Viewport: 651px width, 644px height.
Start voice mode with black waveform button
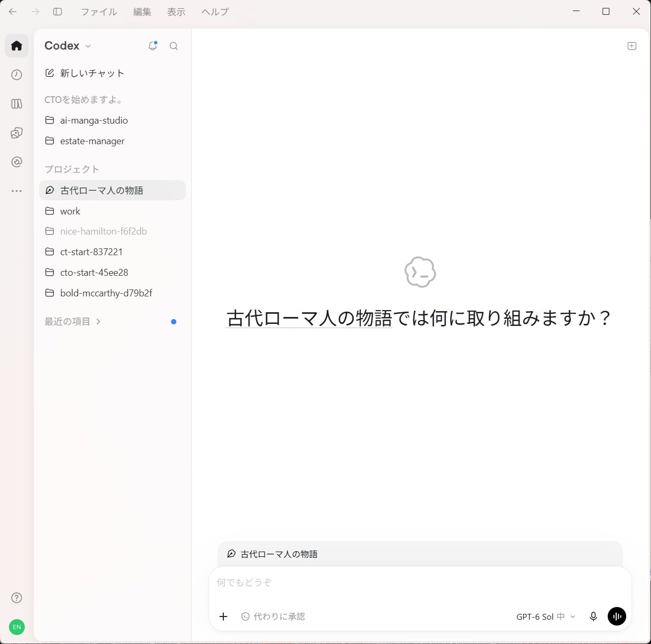click(617, 616)
